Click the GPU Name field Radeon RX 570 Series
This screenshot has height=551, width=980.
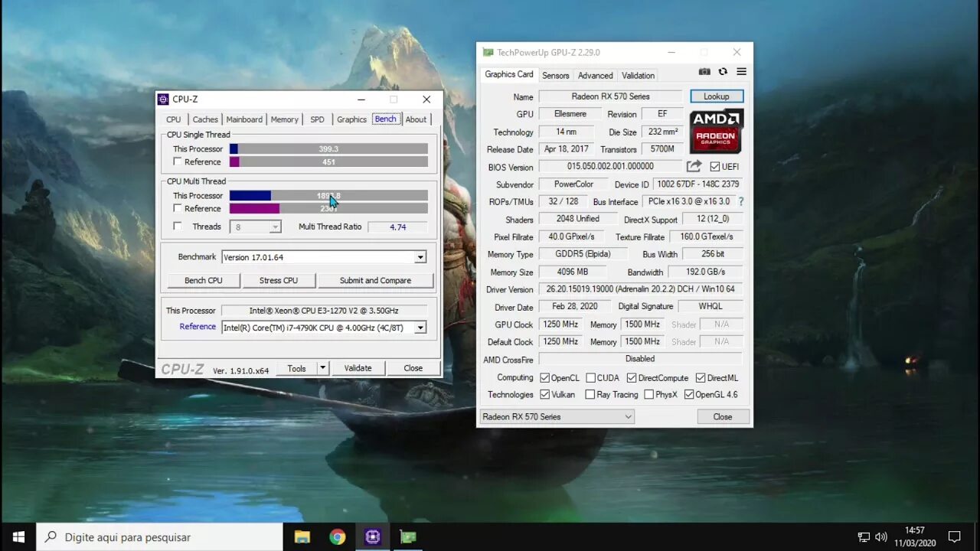(610, 96)
